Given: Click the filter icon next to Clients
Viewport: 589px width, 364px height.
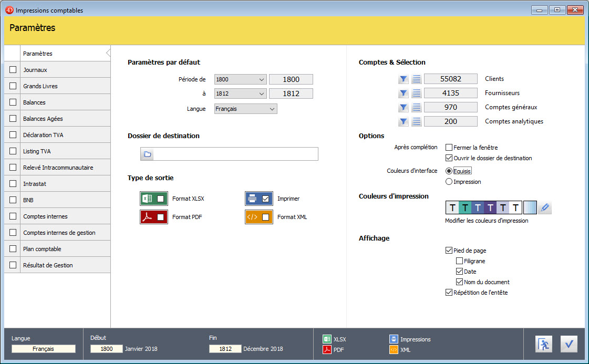Looking at the screenshot, I should [x=403, y=79].
